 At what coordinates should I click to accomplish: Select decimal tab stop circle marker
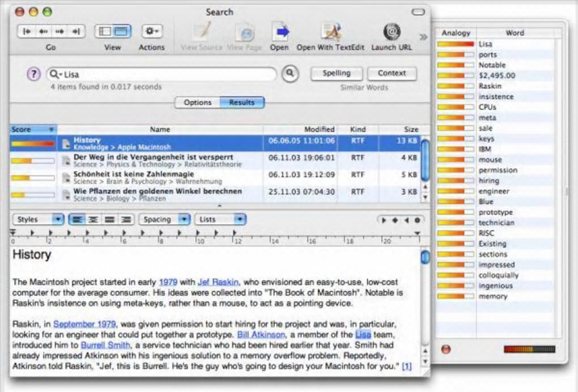417,220
